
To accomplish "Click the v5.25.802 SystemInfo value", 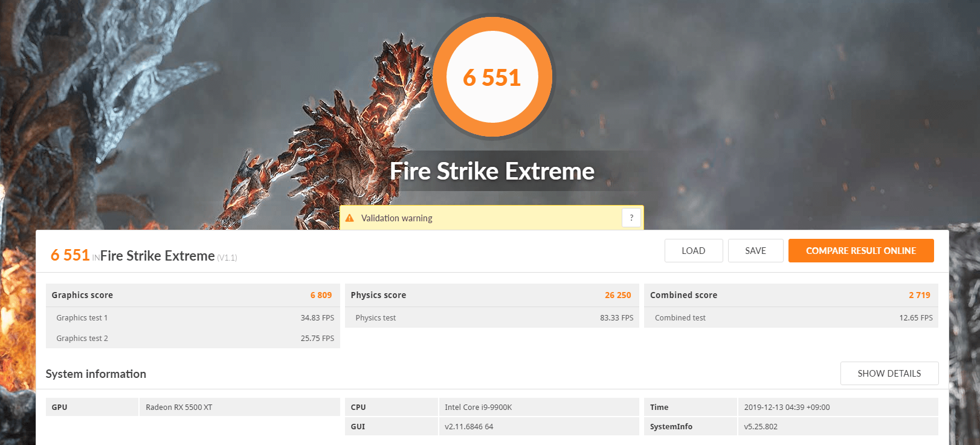I will [x=761, y=426].
